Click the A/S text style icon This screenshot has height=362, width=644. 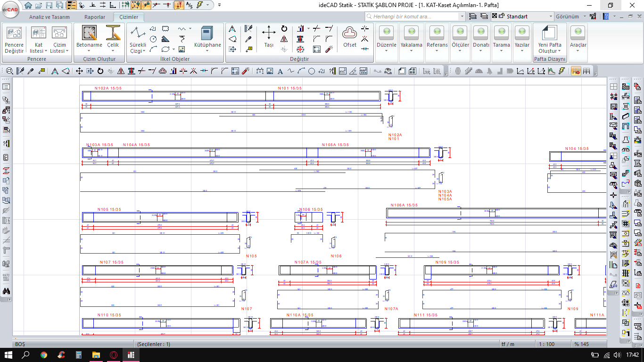coord(189,5)
